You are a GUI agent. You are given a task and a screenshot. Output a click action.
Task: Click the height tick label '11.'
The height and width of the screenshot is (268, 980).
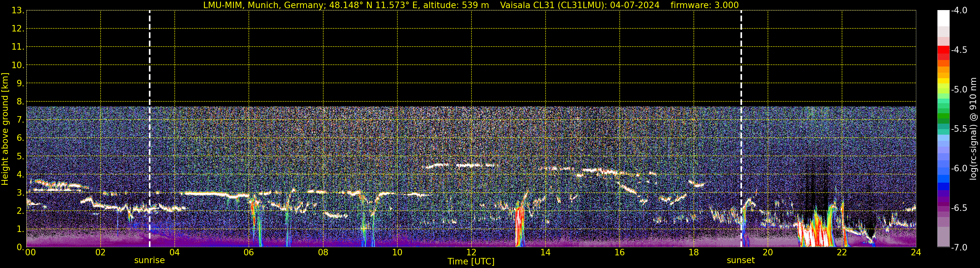18,47
